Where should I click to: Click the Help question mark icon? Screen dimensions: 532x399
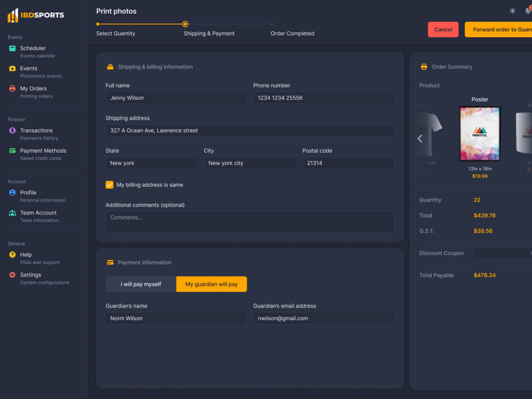click(12, 254)
